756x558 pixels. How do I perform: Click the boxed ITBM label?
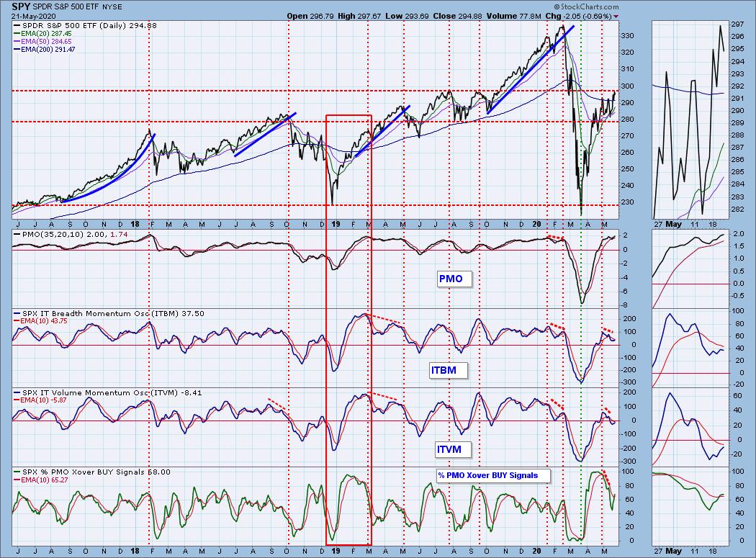[447, 370]
